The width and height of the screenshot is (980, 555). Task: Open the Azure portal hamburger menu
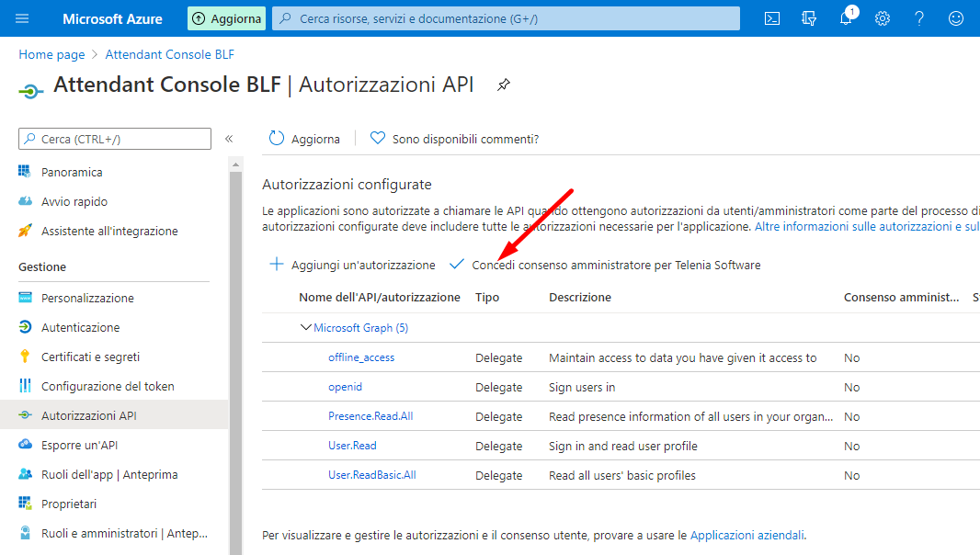[x=22, y=18]
